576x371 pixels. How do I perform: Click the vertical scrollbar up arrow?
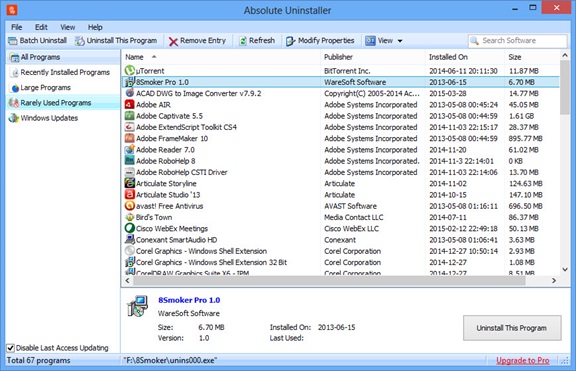coord(565,55)
